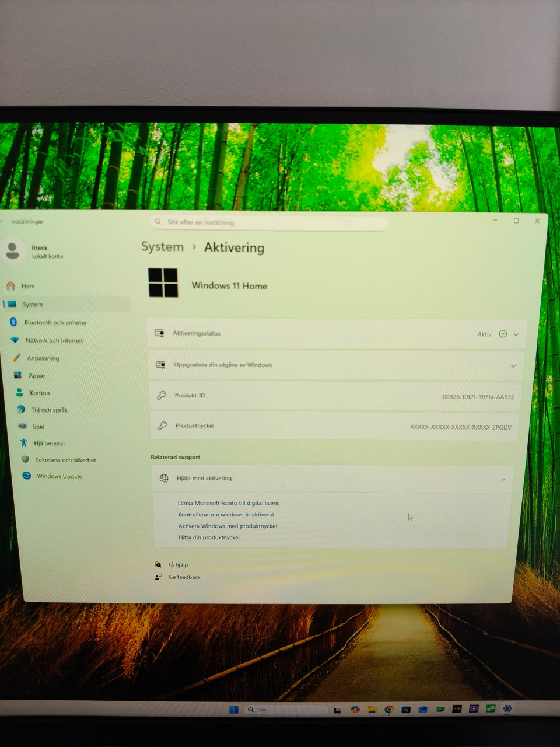Minimize the Inställningar window
560x747 pixels.
(x=495, y=221)
